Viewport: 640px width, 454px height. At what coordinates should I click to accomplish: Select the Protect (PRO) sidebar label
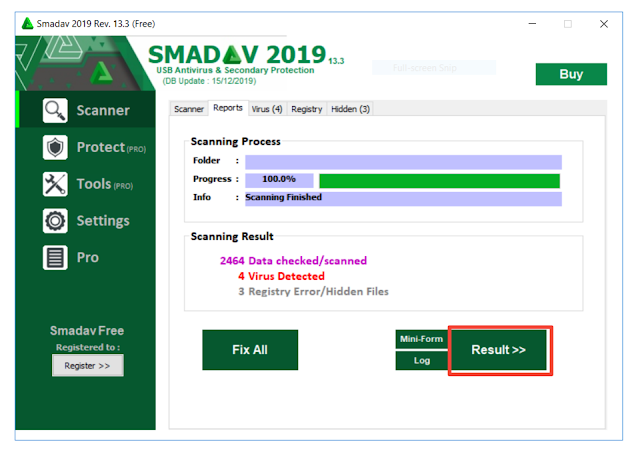coord(111,147)
